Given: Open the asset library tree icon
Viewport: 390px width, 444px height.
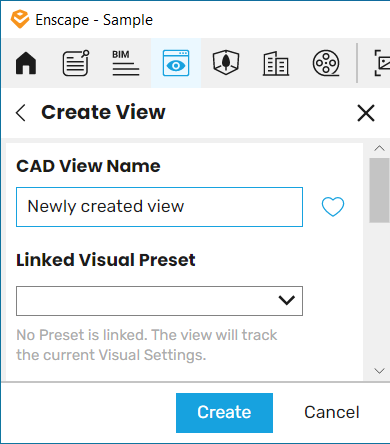Looking at the screenshot, I should click(x=226, y=62).
